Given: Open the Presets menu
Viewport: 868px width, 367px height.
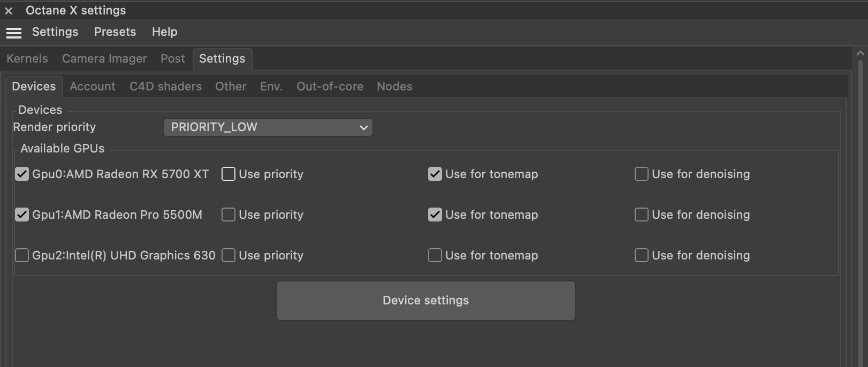Looking at the screenshot, I should [115, 32].
